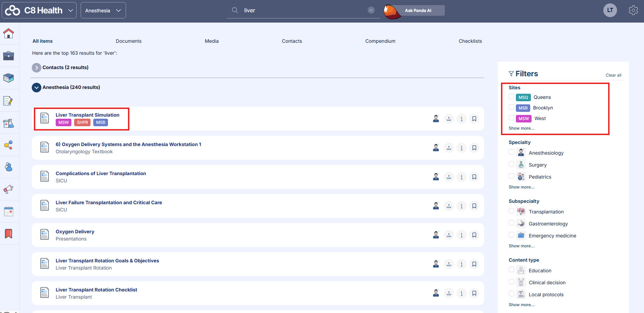Screen dimensions: 644x313
Task: Click the megaphone announcements sidebar icon
Action: (x=9, y=189)
